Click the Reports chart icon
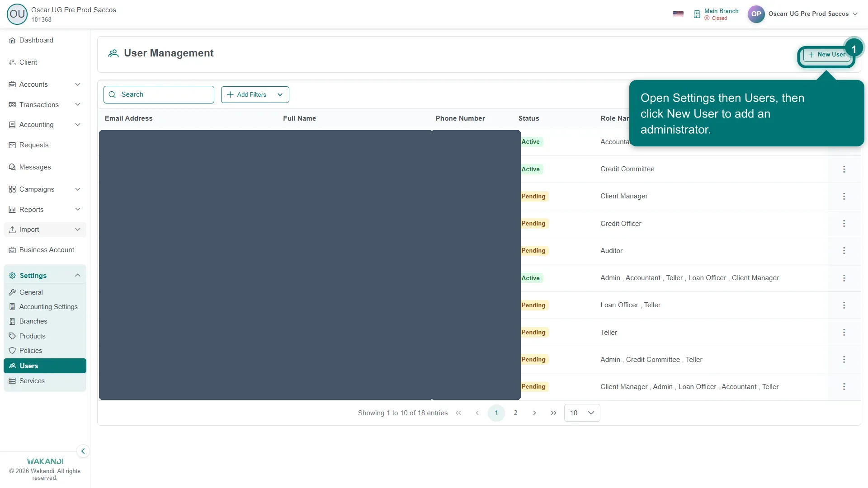 point(12,210)
